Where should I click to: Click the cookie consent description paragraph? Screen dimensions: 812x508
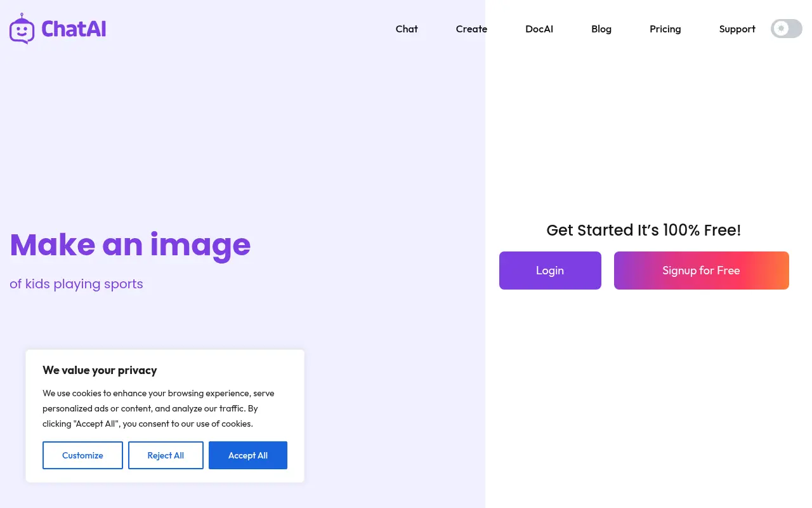159,408
